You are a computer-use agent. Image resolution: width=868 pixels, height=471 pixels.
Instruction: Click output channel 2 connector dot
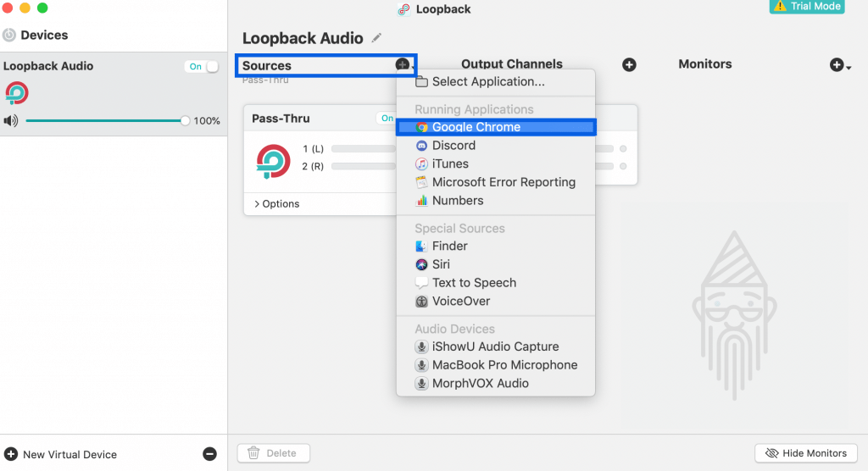[x=623, y=166]
